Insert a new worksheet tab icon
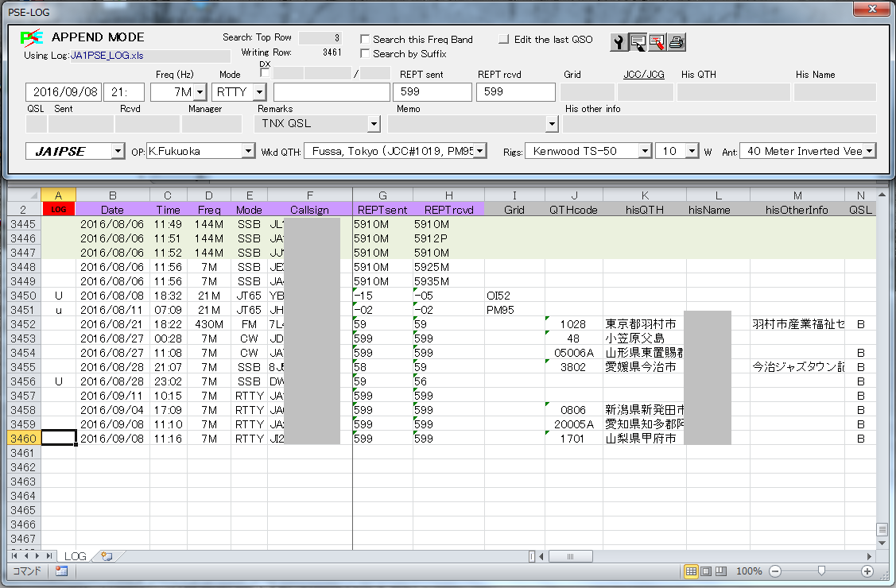This screenshot has width=896, height=588. click(107, 556)
